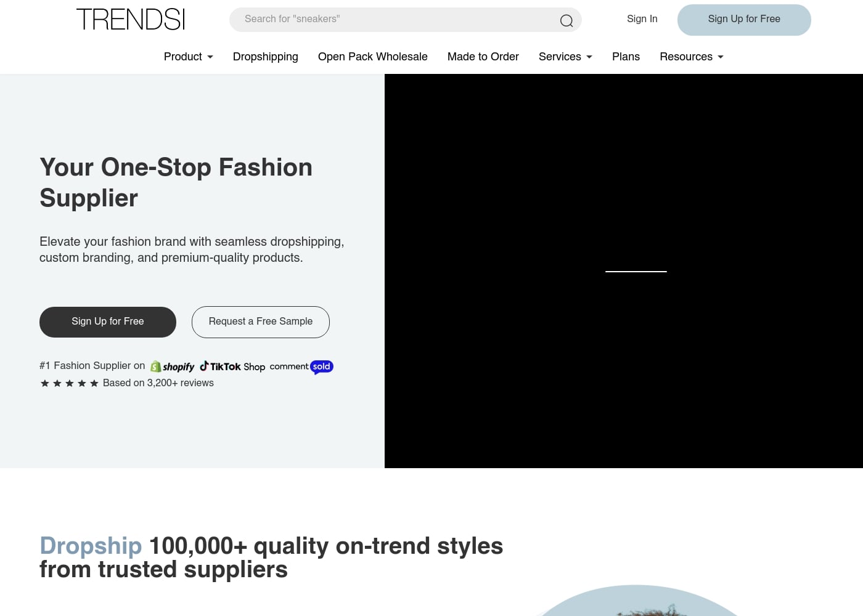Click the Sign In link
The image size is (863, 616).
[642, 19]
